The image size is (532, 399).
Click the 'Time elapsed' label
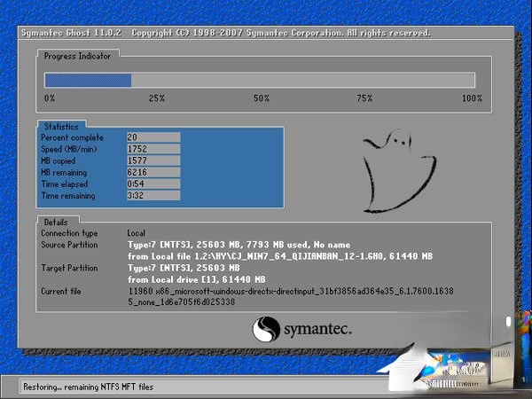pos(65,184)
